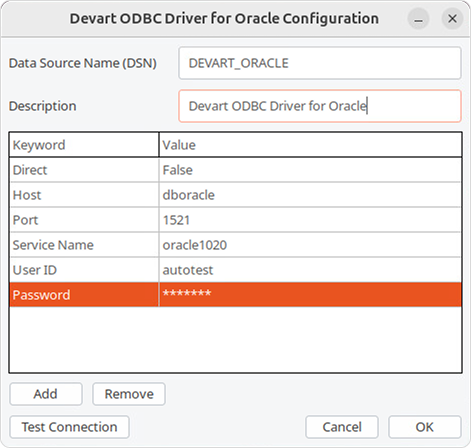Focus the Data Source Name field
Viewport: 471px width, 448px height.
320,63
